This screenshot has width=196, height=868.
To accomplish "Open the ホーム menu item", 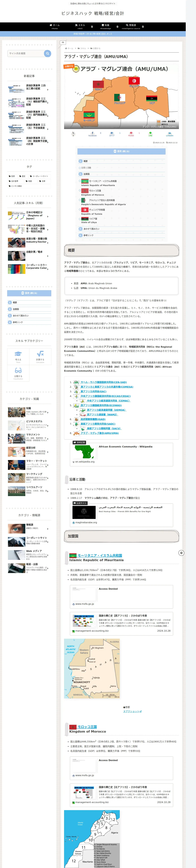I will (x=55, y=27).
